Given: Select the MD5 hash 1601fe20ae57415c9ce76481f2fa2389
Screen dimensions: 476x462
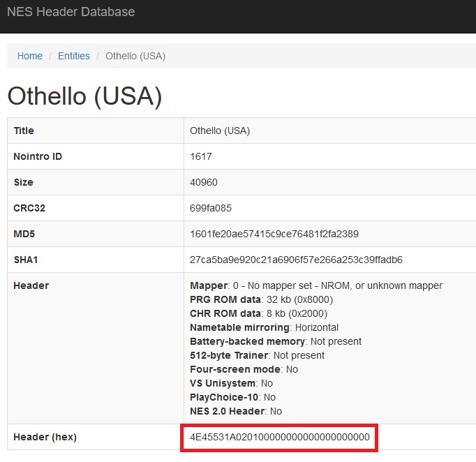Looking at the screenshot, I should [274, 234].
